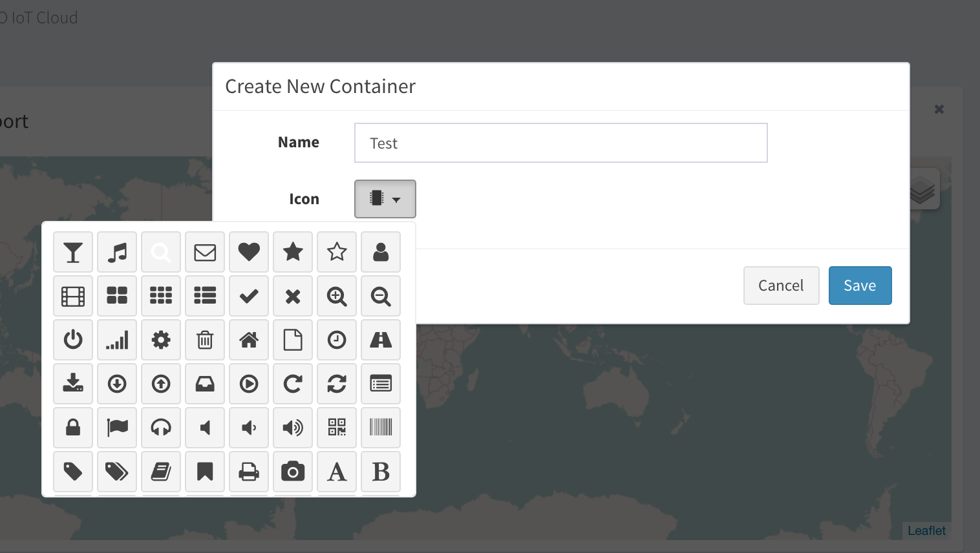Pick the circled up arrow icon
Screen dimensions: 980x553
161,384
